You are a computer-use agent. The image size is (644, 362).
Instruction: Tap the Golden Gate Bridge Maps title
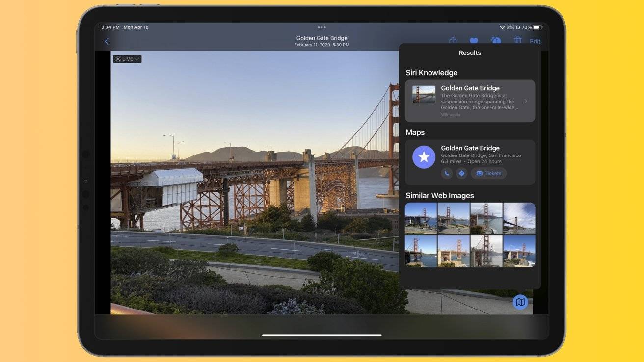pyautogui.click(x=470, y=148)
